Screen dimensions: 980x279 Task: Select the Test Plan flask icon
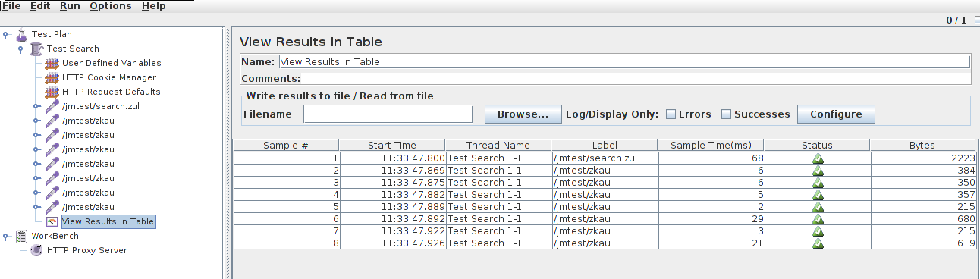click(21, 34)
